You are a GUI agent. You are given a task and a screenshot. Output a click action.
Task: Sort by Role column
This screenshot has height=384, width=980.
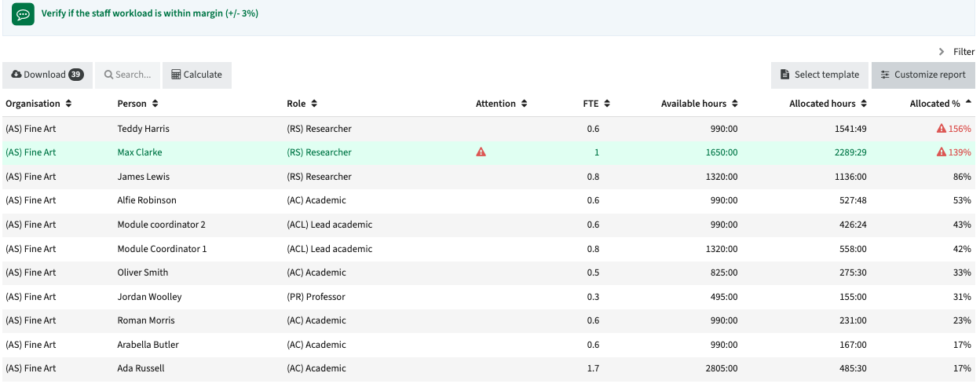click(x=302, y=104)
